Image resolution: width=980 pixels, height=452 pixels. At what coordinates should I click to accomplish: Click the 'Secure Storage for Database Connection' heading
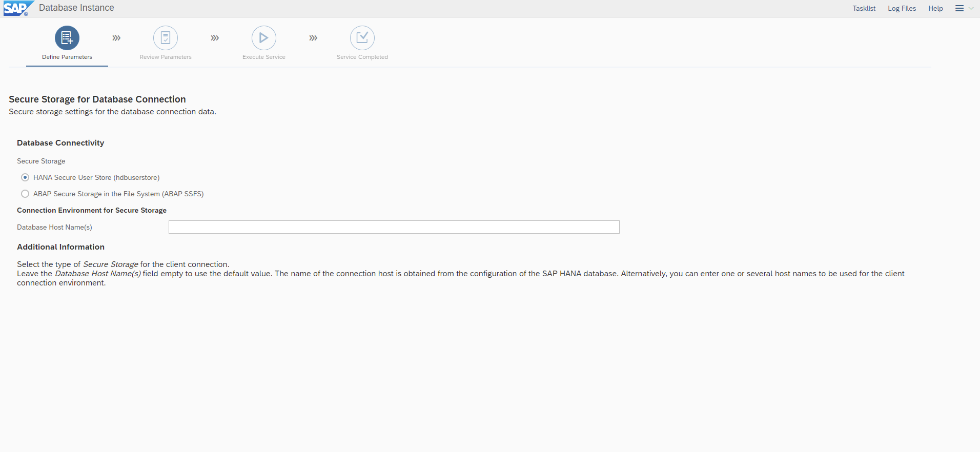[x=97, y=99]
